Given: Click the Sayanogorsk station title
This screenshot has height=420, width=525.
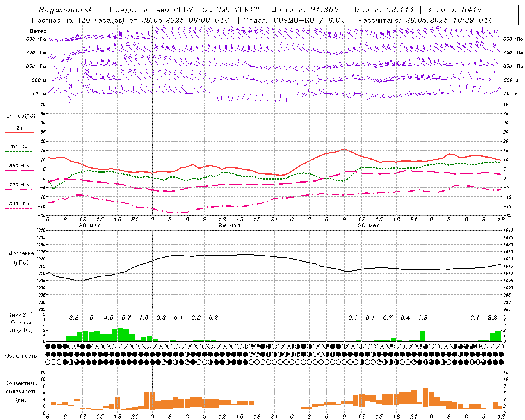Looking at the screenshot, I should (66, 10).
